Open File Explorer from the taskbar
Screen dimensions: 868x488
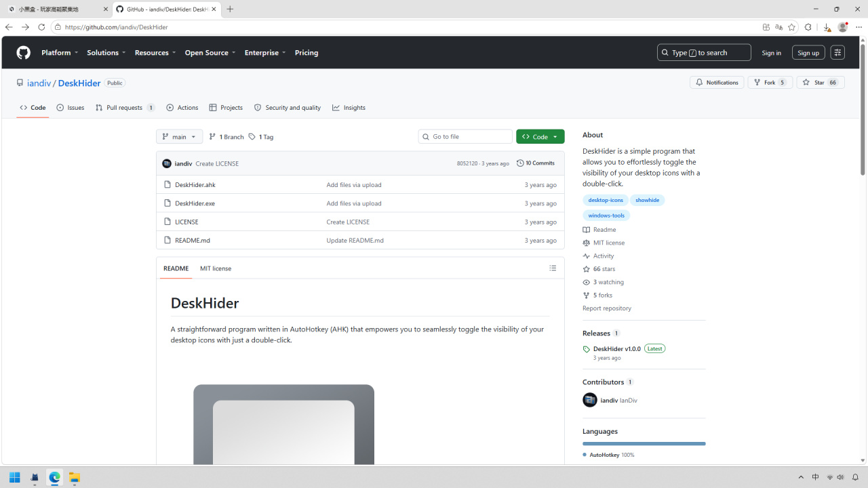(74, 478)
